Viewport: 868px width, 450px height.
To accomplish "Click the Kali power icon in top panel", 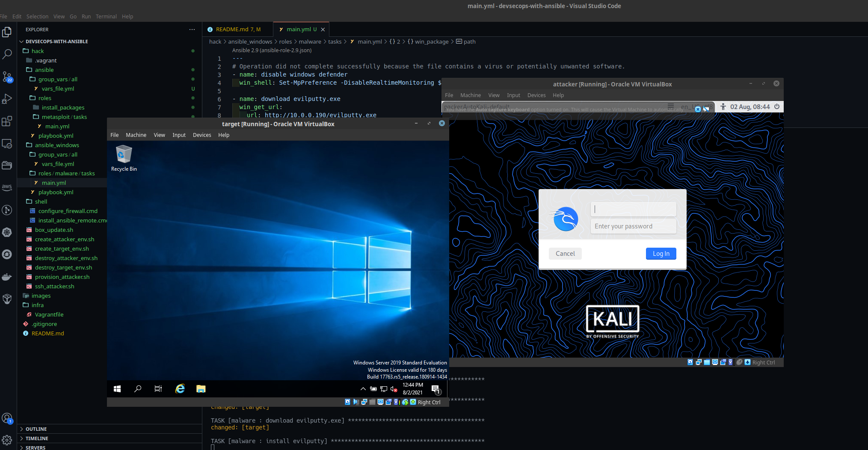I will coord(777,107).
